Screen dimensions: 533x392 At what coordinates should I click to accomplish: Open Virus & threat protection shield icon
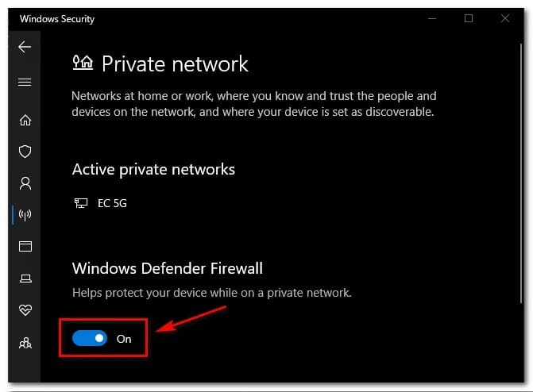pyautogui.click(x=25, y=152)
